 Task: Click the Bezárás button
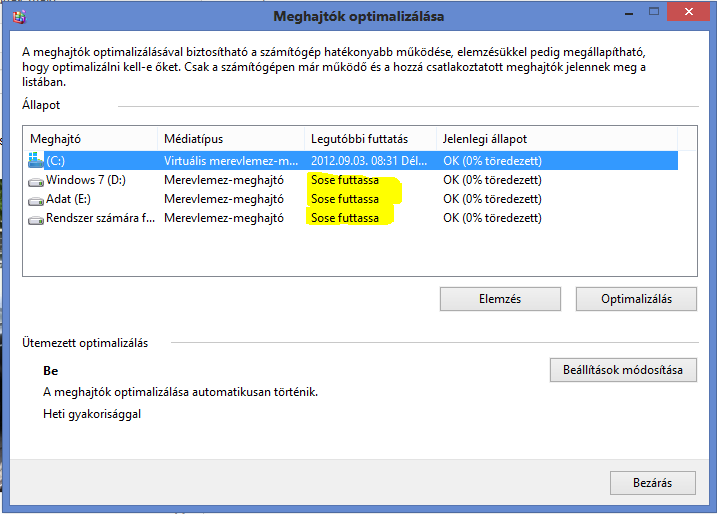point(653,483)
